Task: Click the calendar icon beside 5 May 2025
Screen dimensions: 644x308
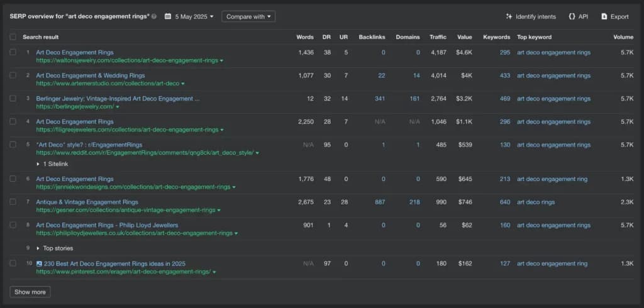Action: coord(168,16)
